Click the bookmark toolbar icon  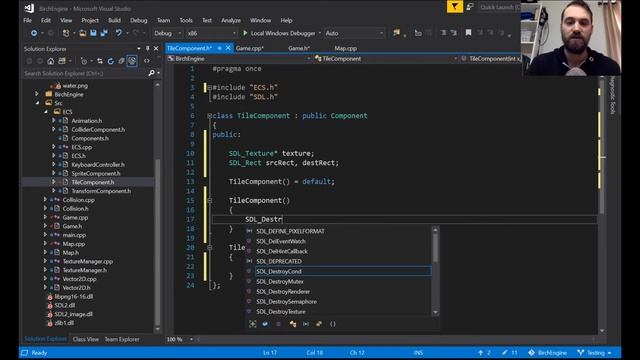pyautogui.click(x=468, y=33)
